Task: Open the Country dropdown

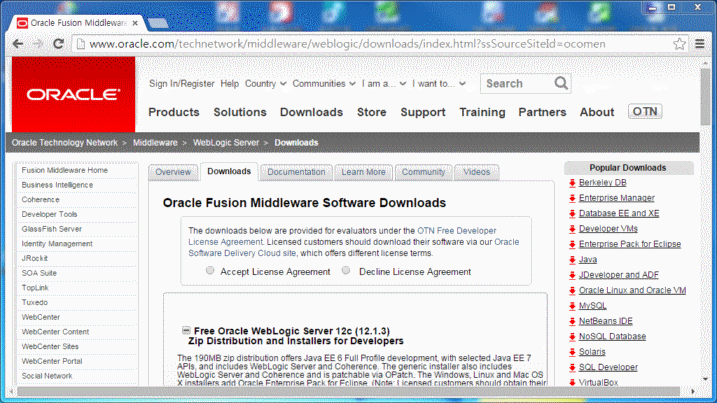Action: 266,84
